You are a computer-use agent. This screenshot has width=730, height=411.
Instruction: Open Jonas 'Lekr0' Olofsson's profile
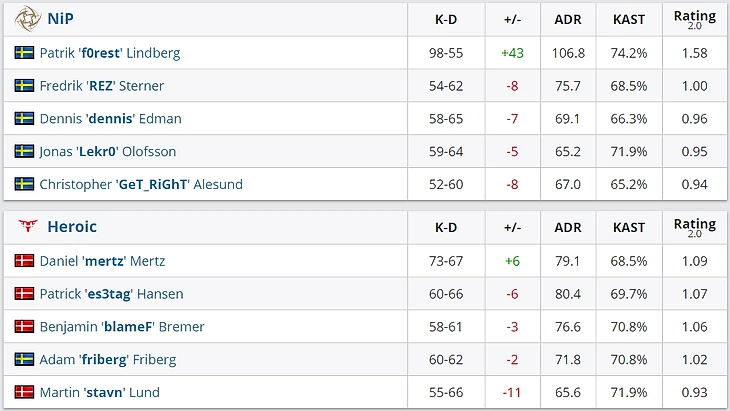pyautogui.click(x=108, y=151)
